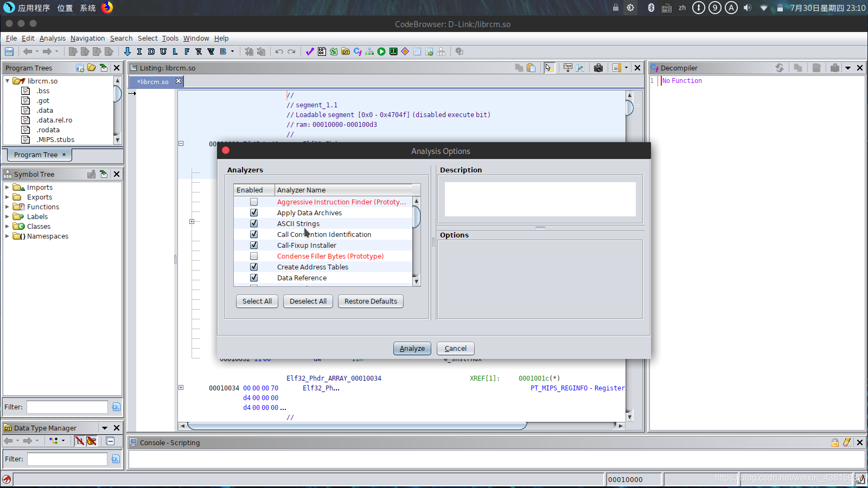Open the File menu
The height and width of the screenshot is (488, 868).
[11, 38]
